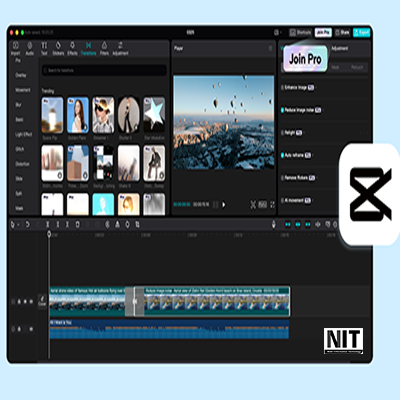Viewport: 400px width, 400px height.
Task: Choose the Overlay transition category
Action: (21, 75)
